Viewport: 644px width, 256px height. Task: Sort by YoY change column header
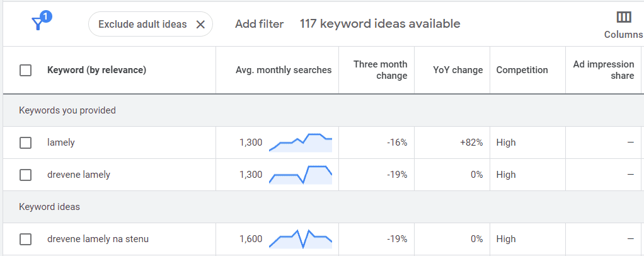458,70
